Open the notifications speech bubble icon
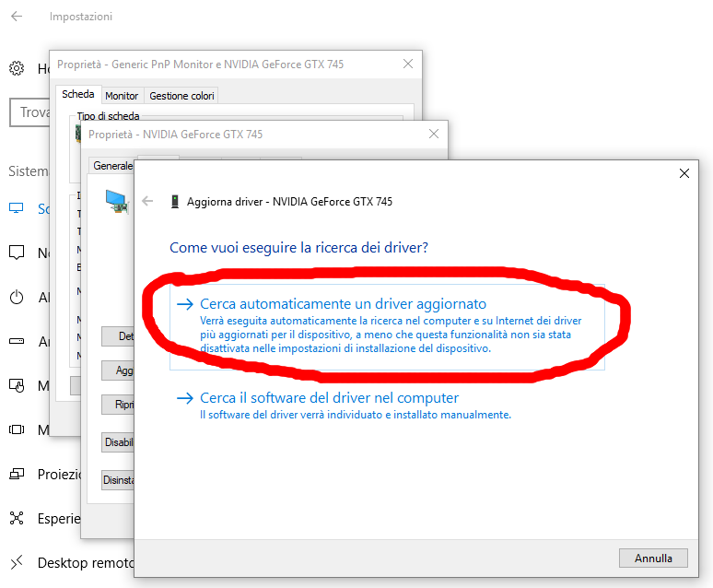 point(17,253)
